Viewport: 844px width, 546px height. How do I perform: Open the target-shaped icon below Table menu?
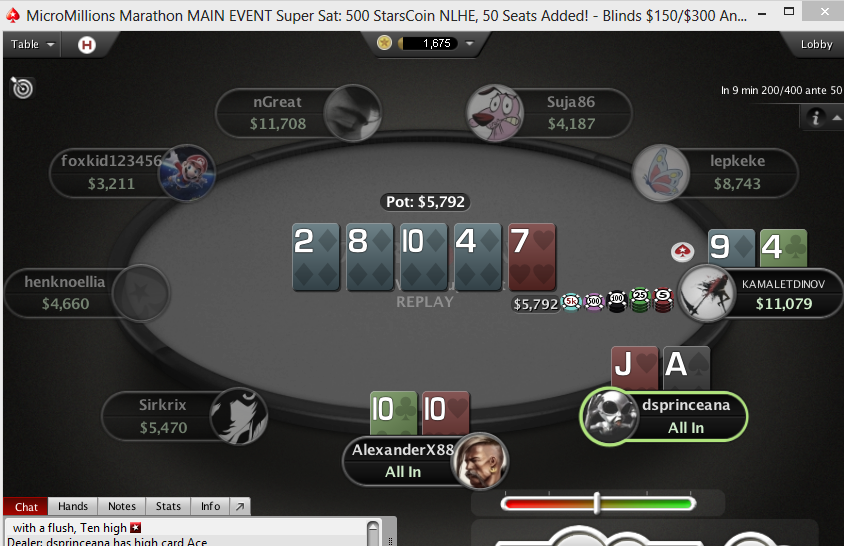point(22,88)
